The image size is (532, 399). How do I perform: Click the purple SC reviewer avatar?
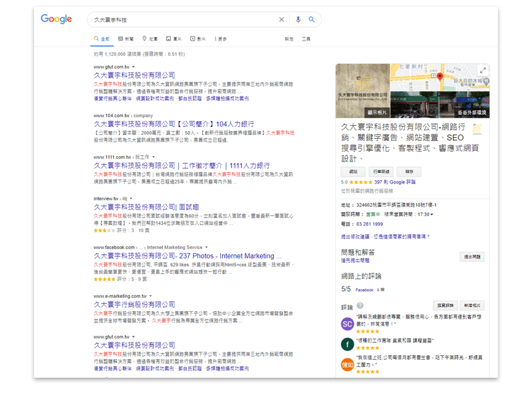347,324
